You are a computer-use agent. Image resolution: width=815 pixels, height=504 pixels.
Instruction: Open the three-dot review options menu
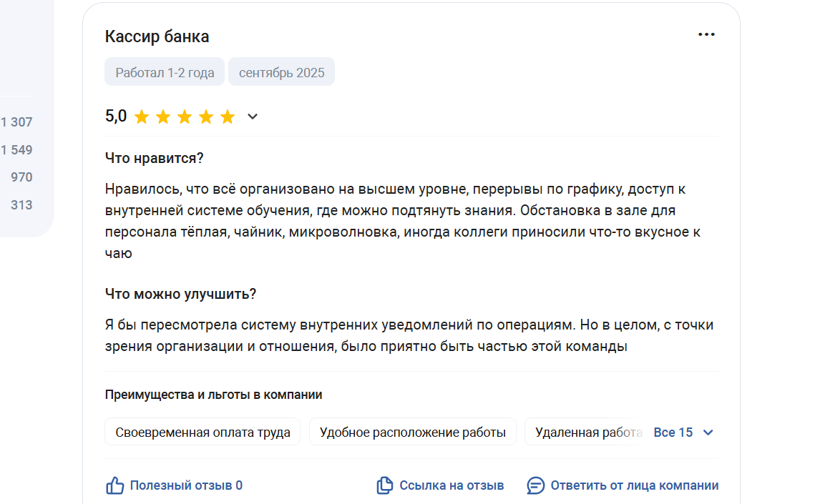pyautogui.click(x=706, y=34)
